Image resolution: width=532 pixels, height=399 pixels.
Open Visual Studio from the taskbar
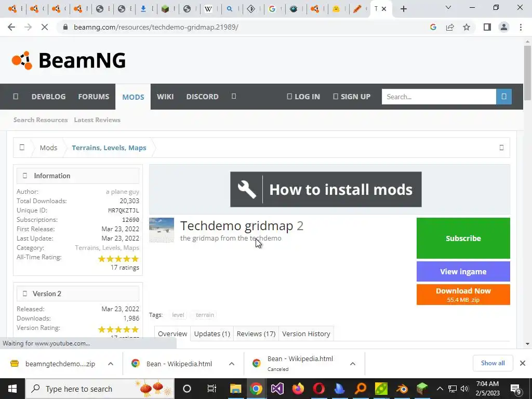[277, 389]
